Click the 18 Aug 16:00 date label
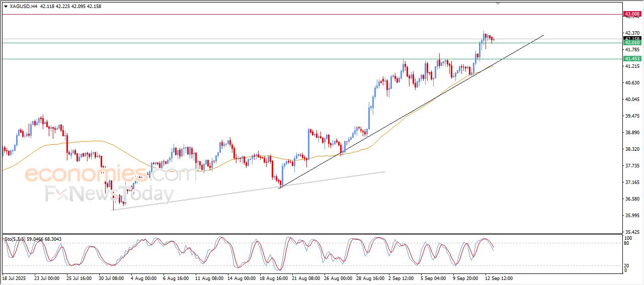This screenshot has width=644, height=285. [273, 277]
